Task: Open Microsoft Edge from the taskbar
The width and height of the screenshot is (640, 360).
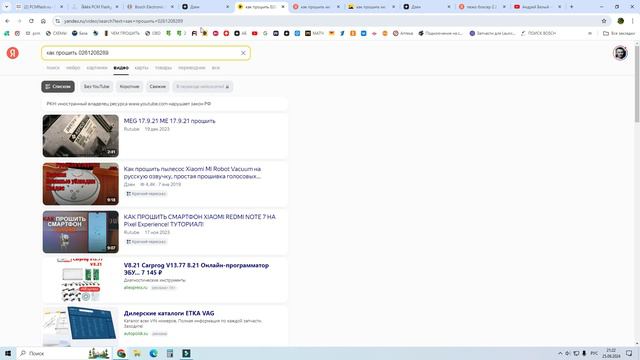Action: (x=153, y=353)
